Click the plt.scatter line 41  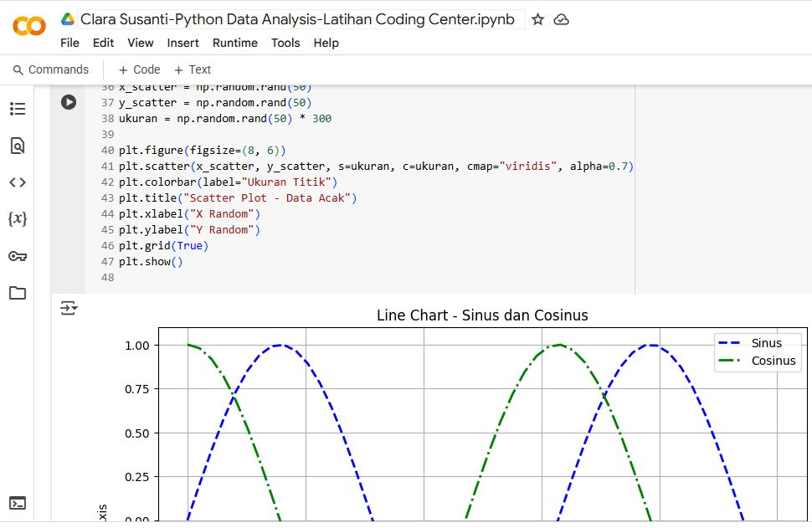376,167
